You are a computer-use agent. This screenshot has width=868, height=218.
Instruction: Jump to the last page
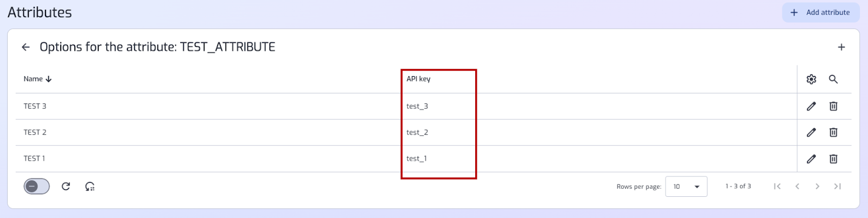tap(838, 186)
